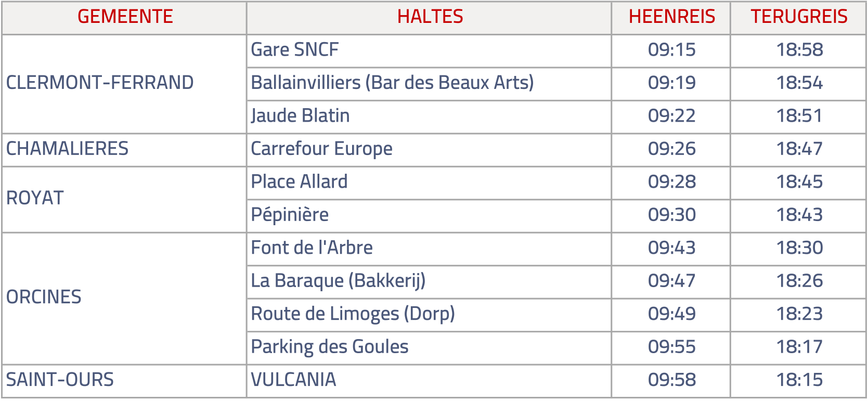Click the HALTES column header
Viewport: 868px width, 401px height.
(430, 17)
